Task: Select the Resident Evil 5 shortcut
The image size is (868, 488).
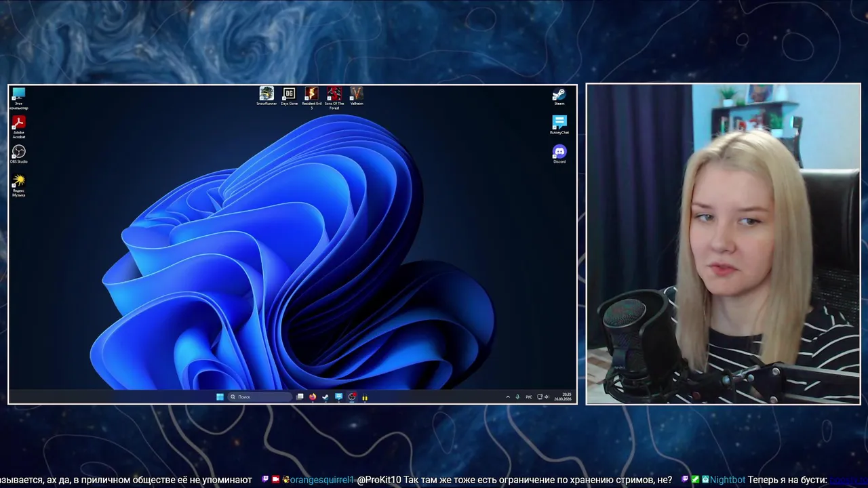Action: [x=311, y=98]
